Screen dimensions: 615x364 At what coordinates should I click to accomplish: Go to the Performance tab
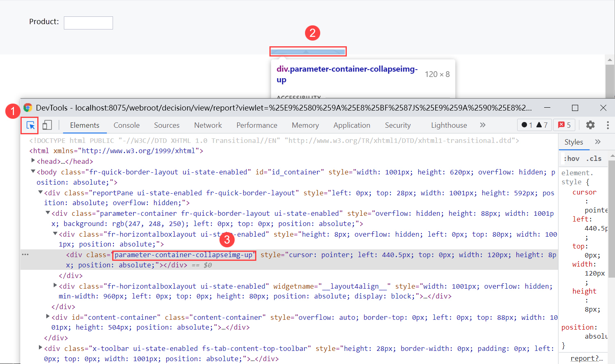point(257,125)
